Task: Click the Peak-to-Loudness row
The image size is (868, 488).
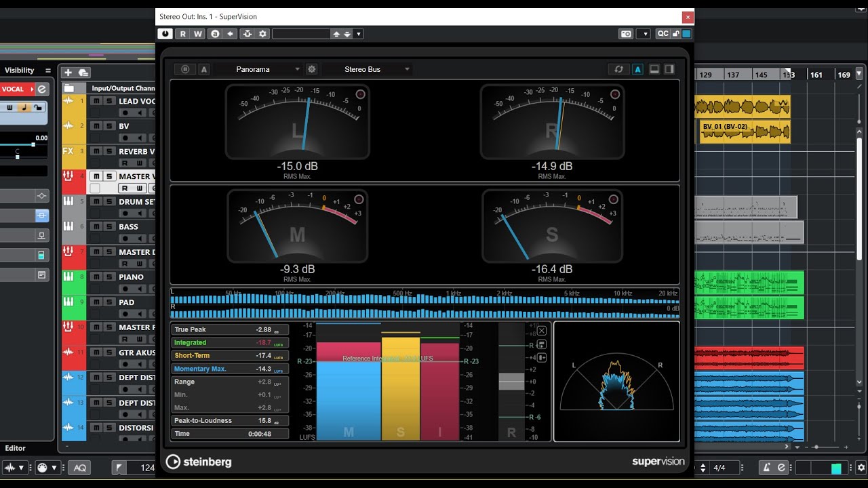Action: [x=230, y=421]
